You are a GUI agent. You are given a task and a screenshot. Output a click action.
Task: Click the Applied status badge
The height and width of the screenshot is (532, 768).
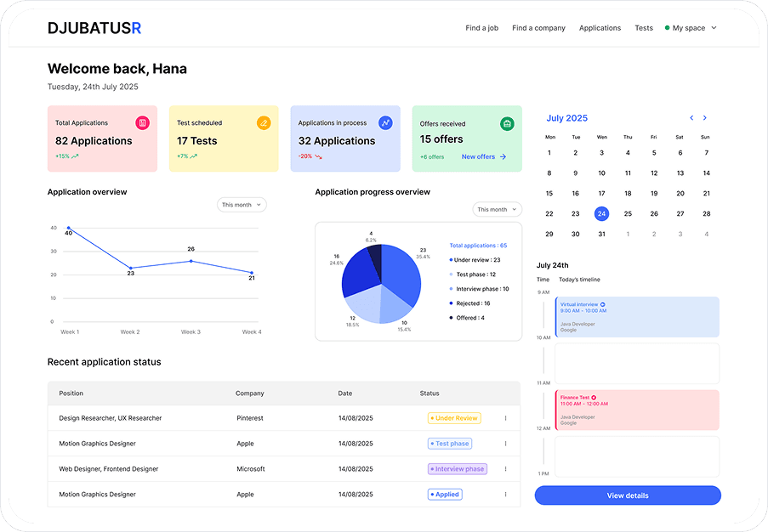(445, 495)
